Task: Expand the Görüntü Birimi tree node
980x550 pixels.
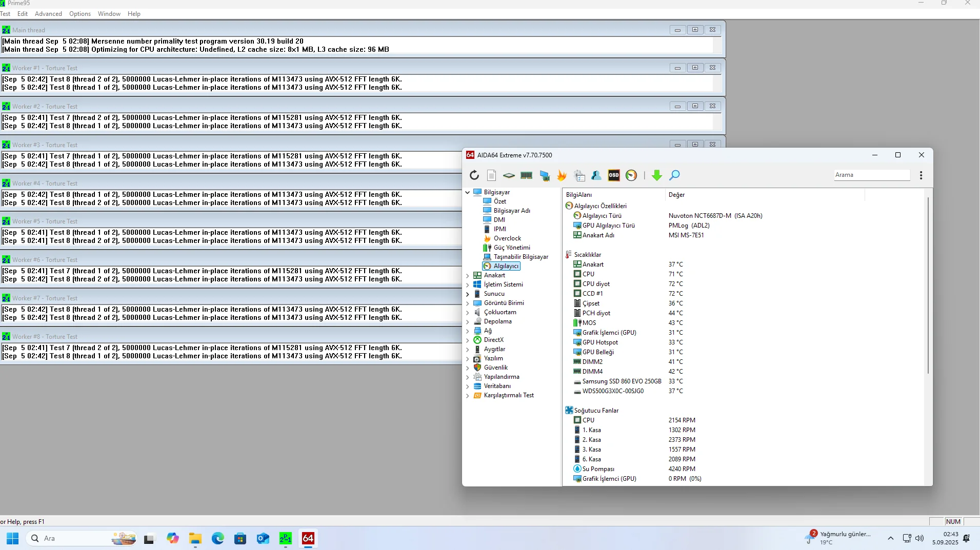Action: (x=468, y=303)
